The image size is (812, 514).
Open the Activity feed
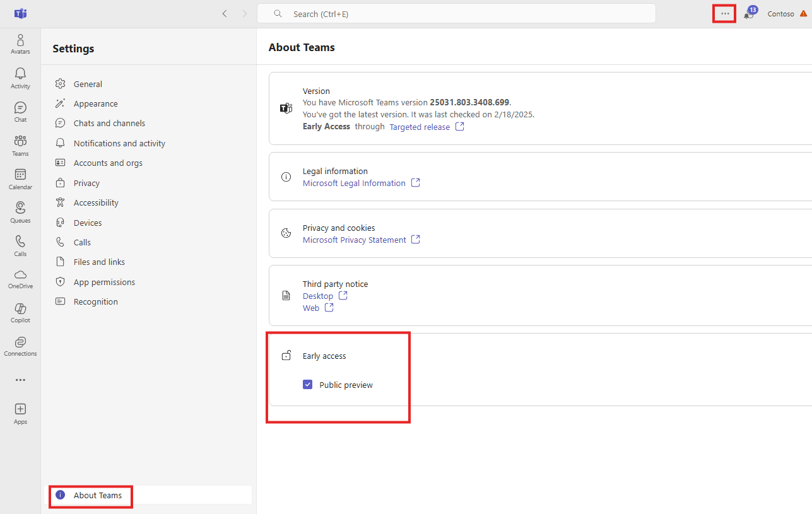20,76
